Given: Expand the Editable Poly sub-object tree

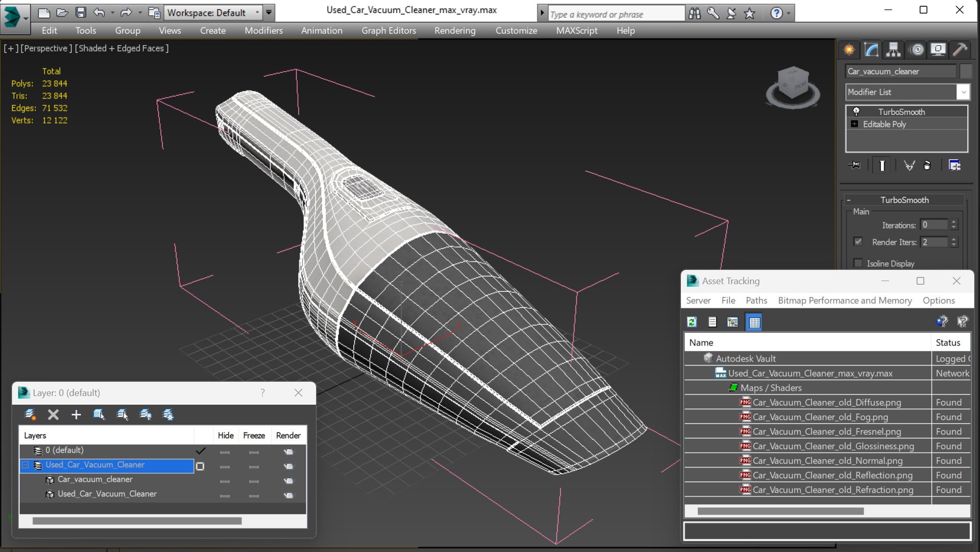Looking at the screenshot, I should coord(854,124).
